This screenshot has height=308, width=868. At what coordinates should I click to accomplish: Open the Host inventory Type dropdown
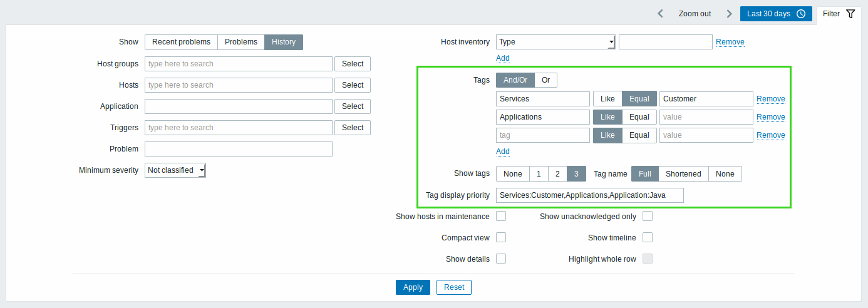point(555,42)
